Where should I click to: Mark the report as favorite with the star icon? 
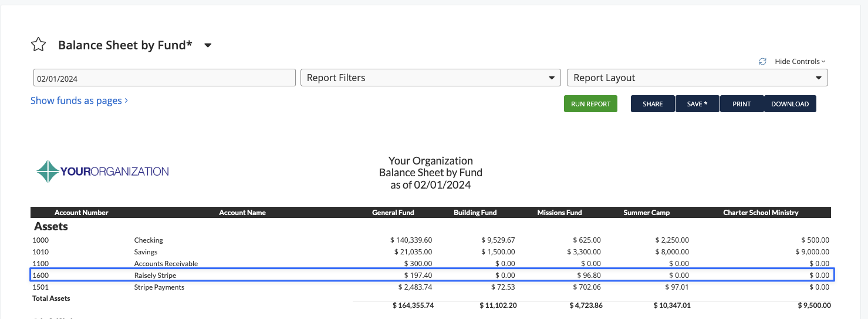pyautogui.click(x=38, y=45)
